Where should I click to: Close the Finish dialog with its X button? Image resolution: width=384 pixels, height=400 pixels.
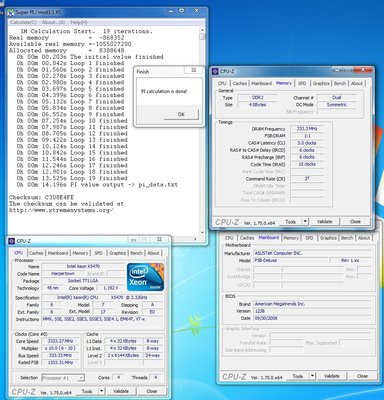193,70
